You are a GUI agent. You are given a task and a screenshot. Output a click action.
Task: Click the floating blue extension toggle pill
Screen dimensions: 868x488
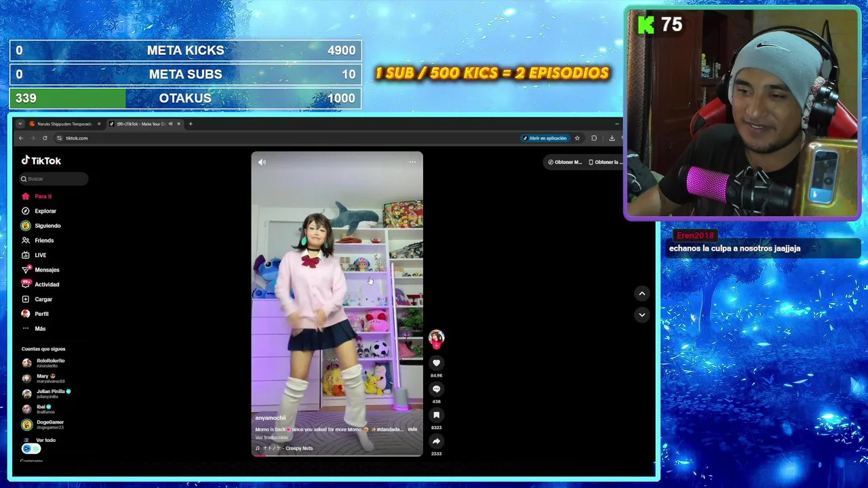31,449
